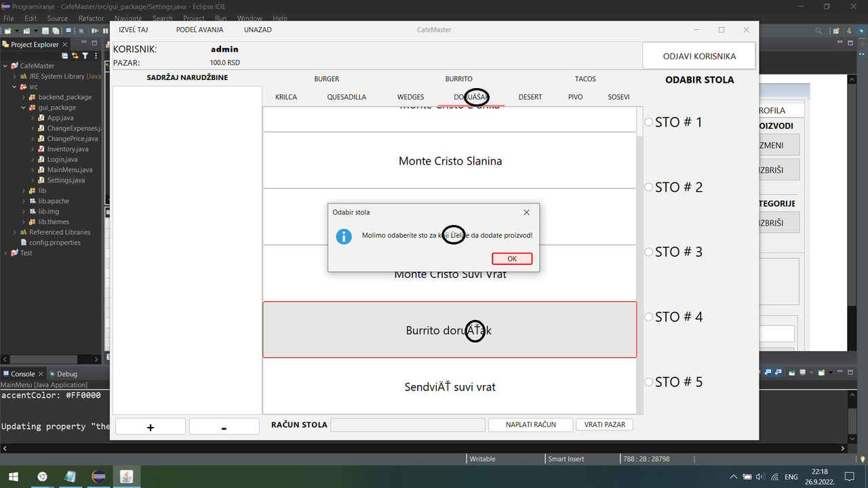Select radio button STO # 5
This screenshot has height=488, width=868.
[648, 382]
